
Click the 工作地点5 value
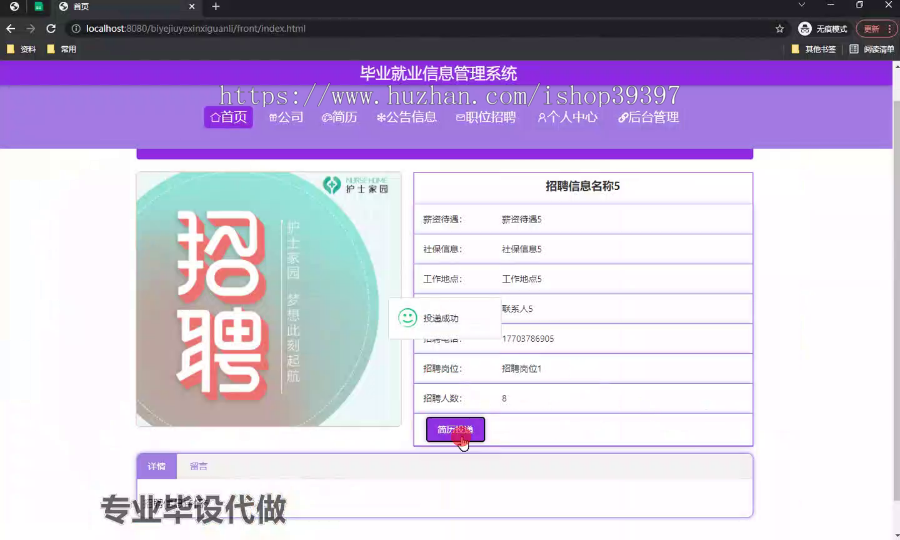(522, 279)
